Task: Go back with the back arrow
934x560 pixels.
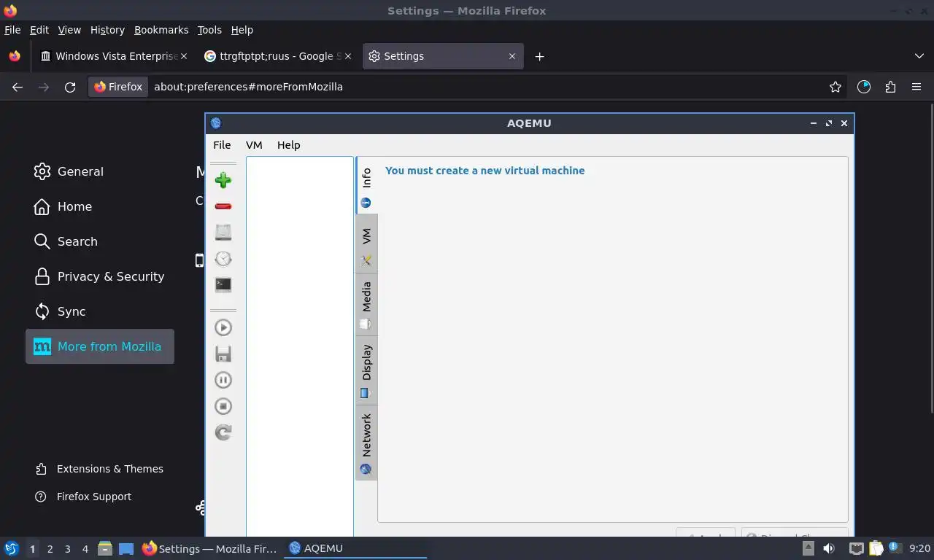Action: click(18, 87)
